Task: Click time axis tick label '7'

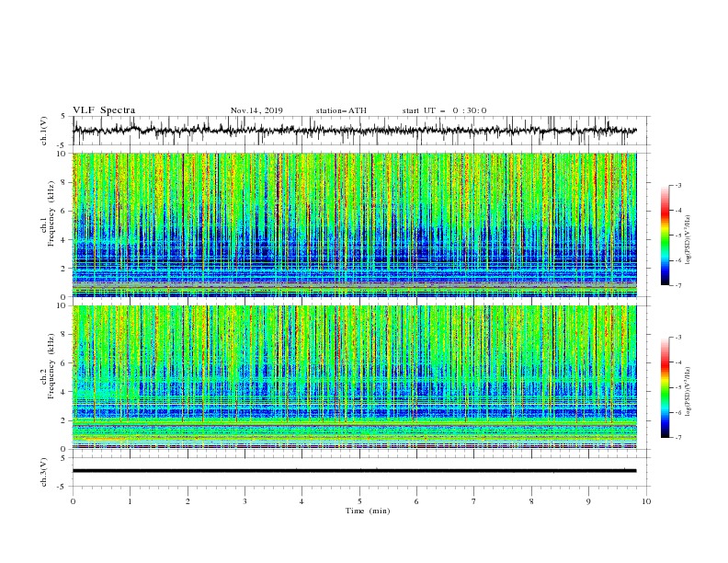Action: [x=474, y=501]
